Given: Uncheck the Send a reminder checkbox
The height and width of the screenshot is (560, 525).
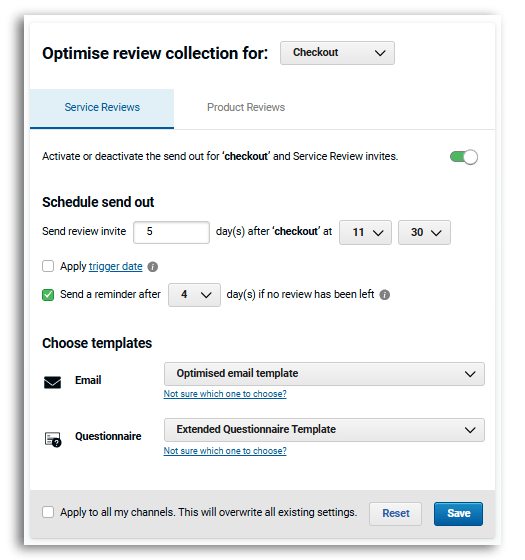Looking at the screenshot, I should (x=48, y=295).
